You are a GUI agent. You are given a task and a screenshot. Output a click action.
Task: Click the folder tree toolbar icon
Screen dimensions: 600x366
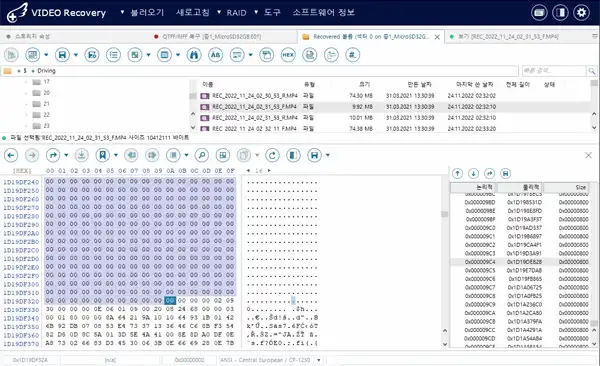click(331, 55)
